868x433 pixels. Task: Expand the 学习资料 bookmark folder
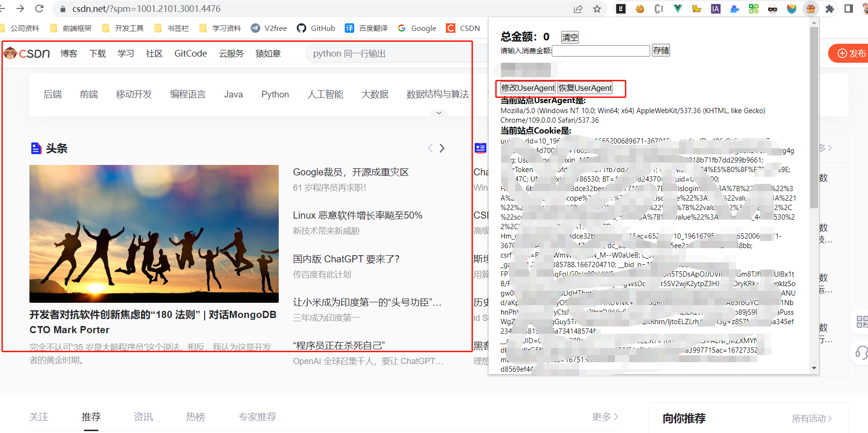coord(220,28)
